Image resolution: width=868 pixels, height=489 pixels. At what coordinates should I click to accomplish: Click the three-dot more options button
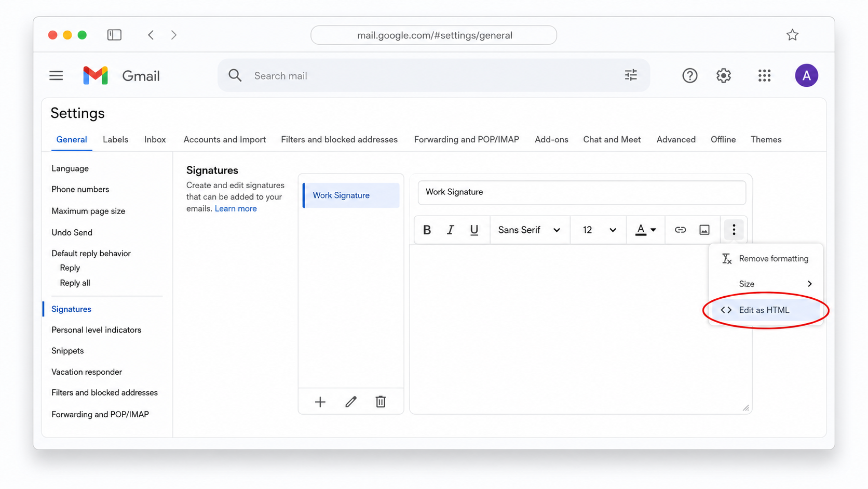[734, 230]
